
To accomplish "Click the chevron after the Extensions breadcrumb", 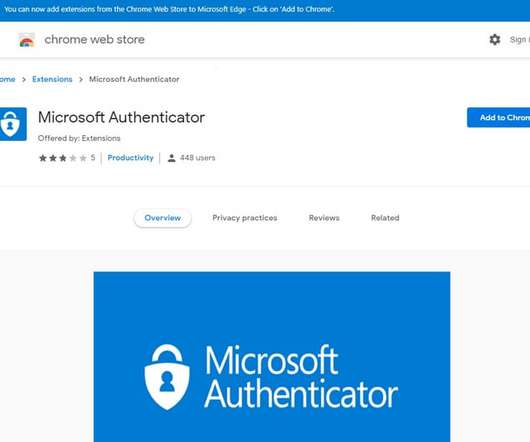I will [81, 79].
